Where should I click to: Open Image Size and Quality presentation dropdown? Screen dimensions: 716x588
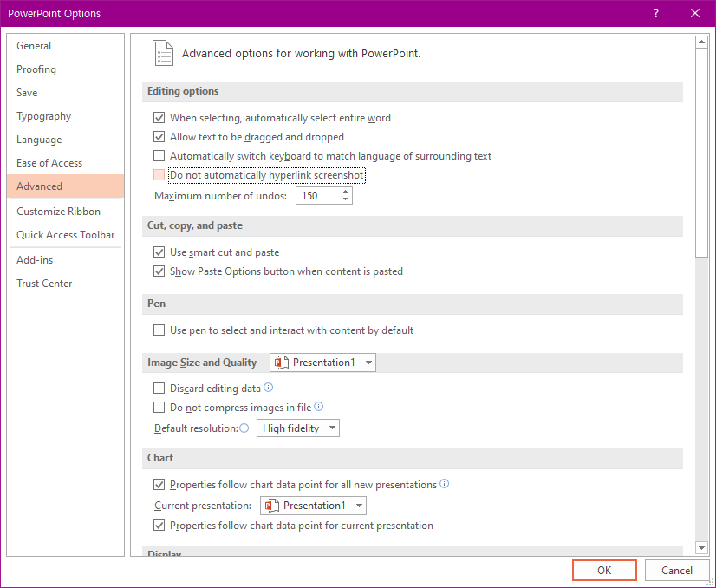click(322, 363)
